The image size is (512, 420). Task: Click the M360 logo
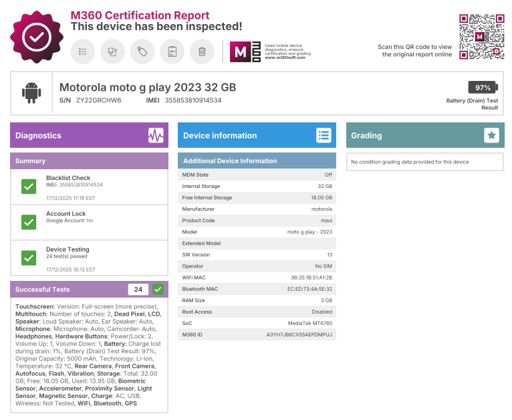point(245,51)
